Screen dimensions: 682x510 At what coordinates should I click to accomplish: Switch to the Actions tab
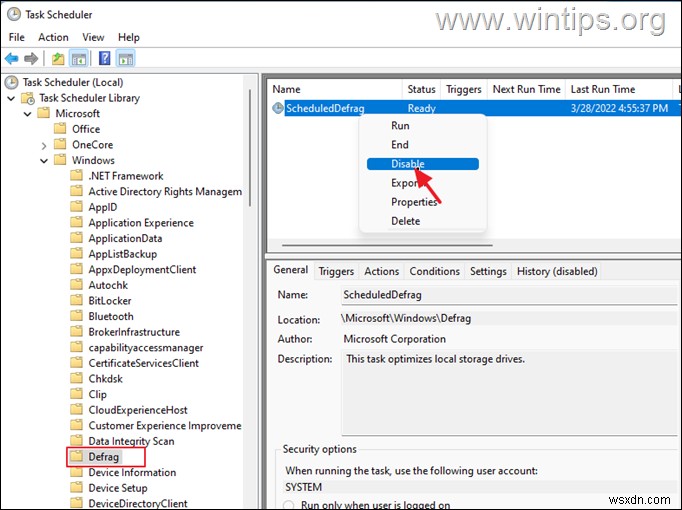381,271
